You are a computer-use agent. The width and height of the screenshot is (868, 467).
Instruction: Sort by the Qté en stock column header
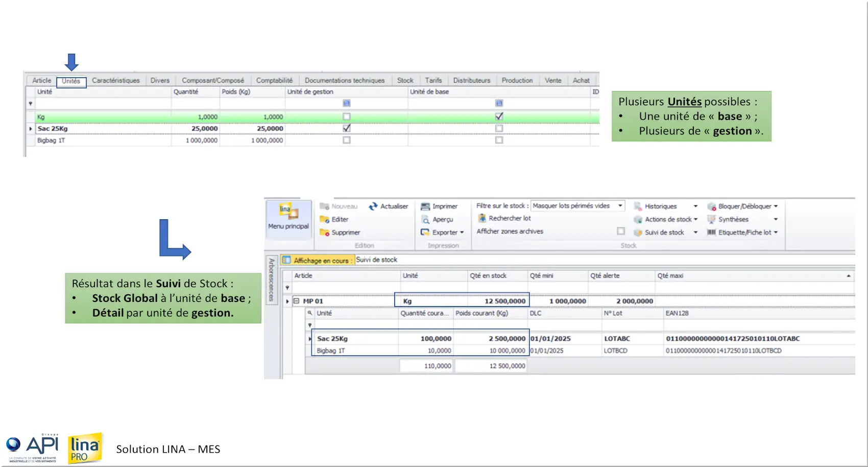point(488,276)
